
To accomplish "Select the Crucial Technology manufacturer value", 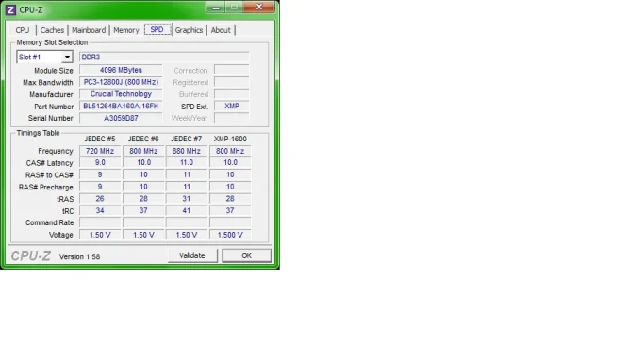I will click(121, 94).
